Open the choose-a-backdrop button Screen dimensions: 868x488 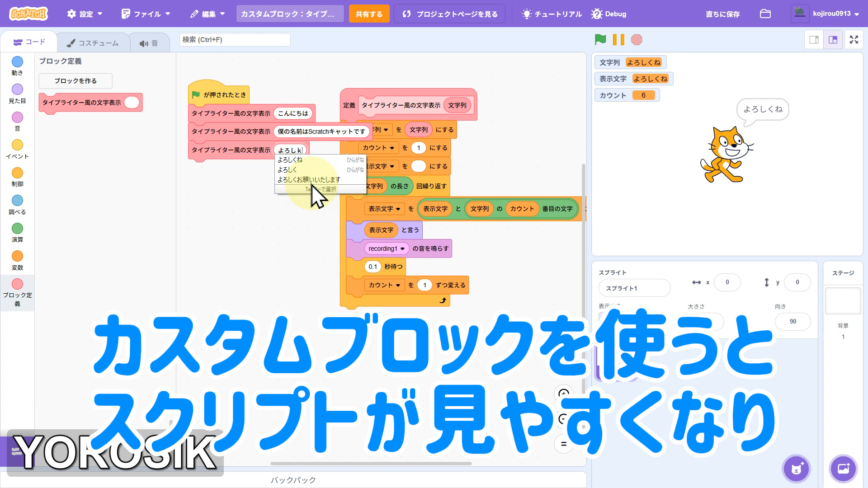pyautogui.click(x=843, y=469)
